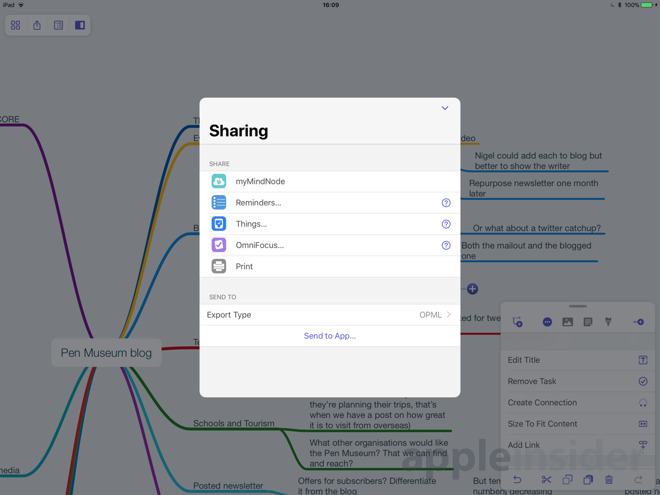
Task: Open help for OmniFocus export
Action: (446, 245)
